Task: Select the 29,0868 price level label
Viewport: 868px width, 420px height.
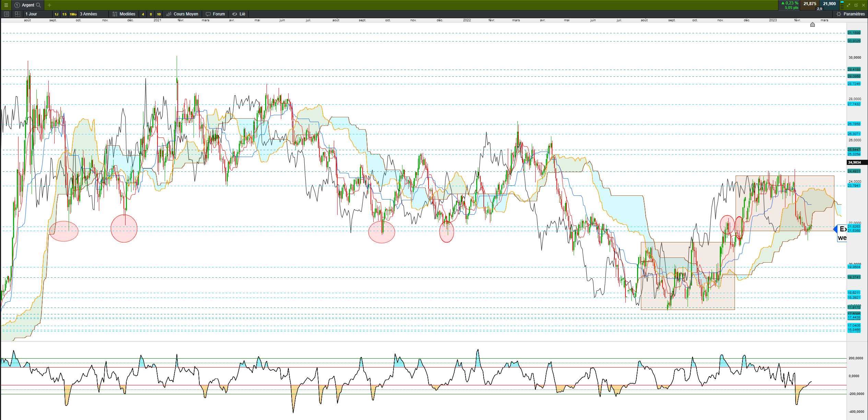Action: 854,76
